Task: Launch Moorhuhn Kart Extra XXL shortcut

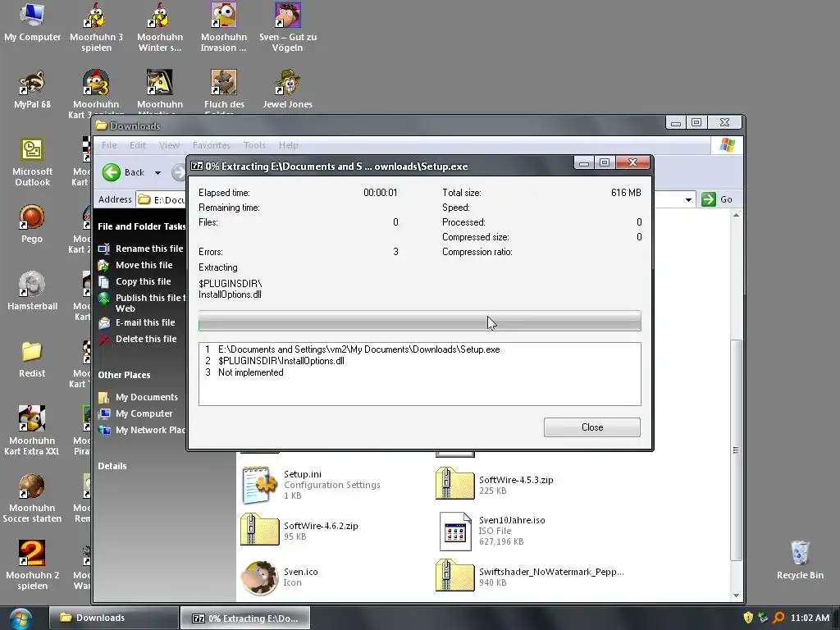Action: tap(32, 431)
